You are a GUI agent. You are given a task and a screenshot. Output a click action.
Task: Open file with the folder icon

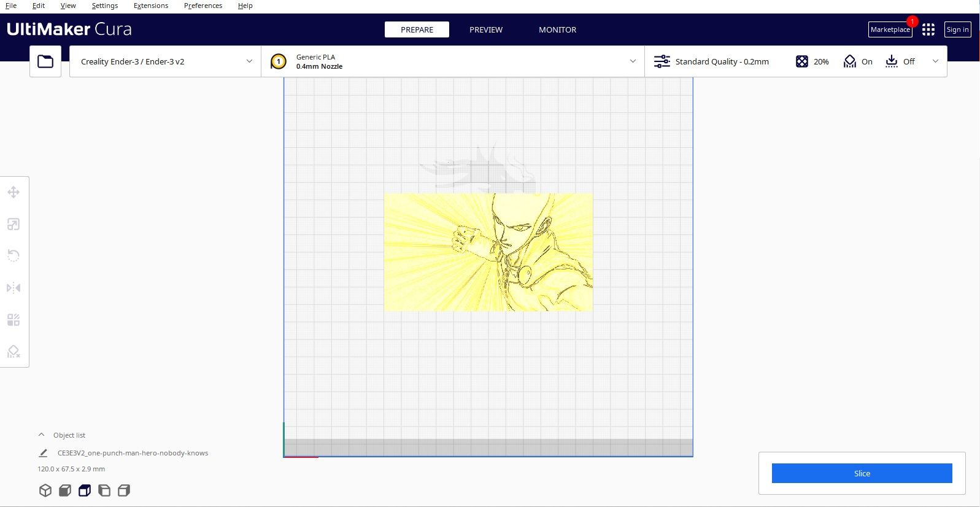pos(45,61)
